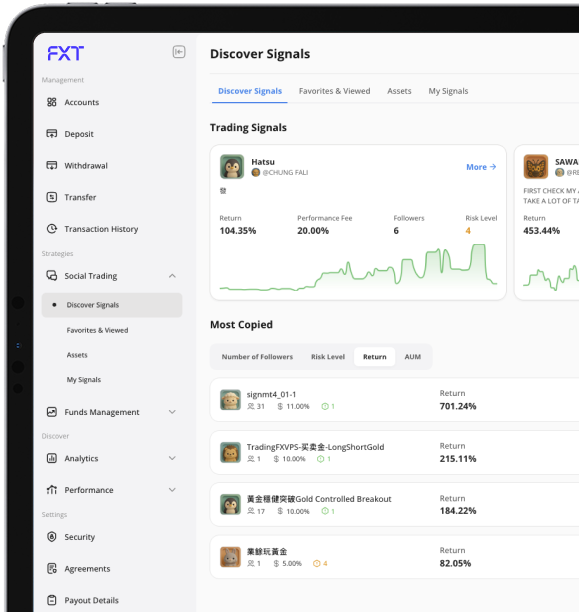Sort Most Copied by Risk Level
This screenshot has height=612, width=579.
[328, 357]
